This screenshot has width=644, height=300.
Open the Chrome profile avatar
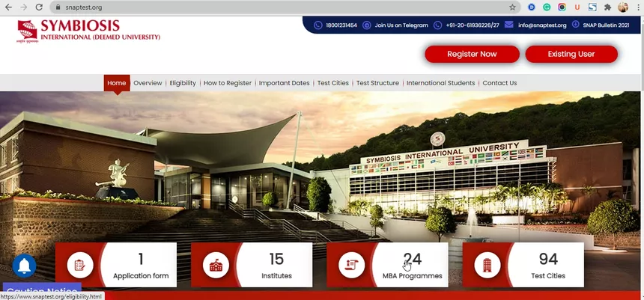[x=623, y=7]
